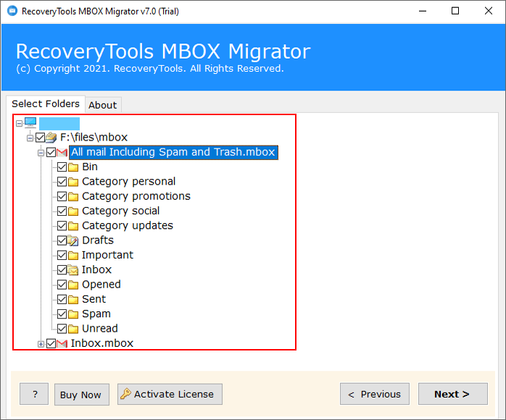Click the Category promotions folder icon
The image size is (506, 420).
(x=73, y=197)
